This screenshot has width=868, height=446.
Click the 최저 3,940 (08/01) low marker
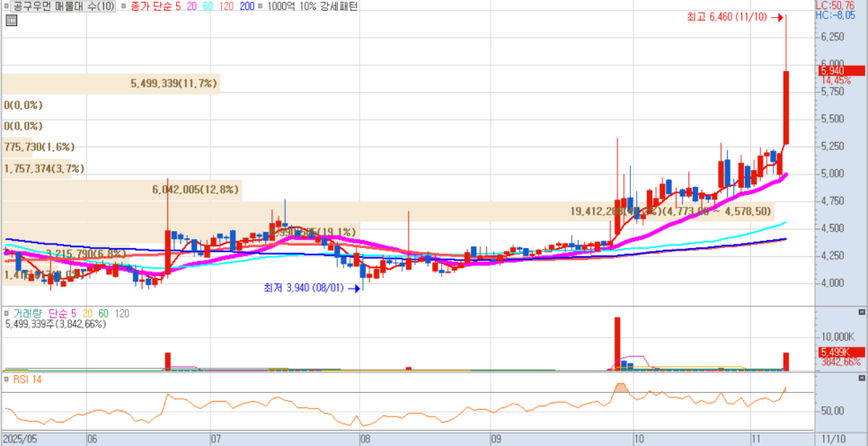coord(311,288)
